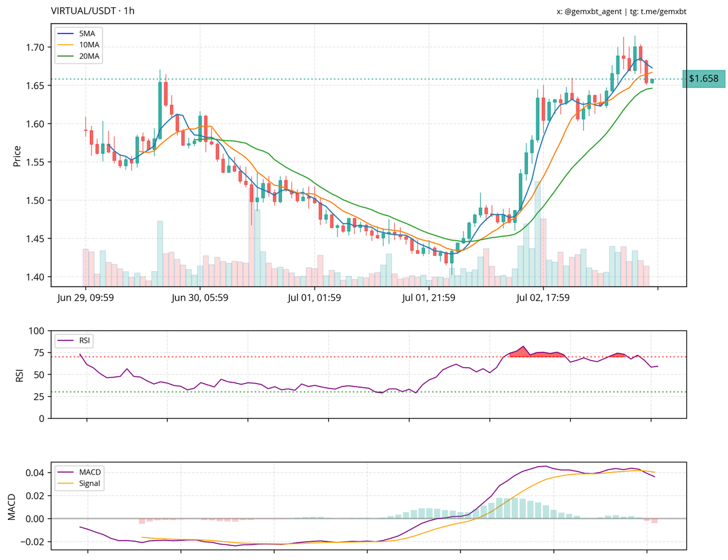The width and height of the screenshot is (728, 560).
Task: Click the x: @gemxbt_agent | tg: t.me/gemxbt attribution text
Action: click(x=621, y=12)
